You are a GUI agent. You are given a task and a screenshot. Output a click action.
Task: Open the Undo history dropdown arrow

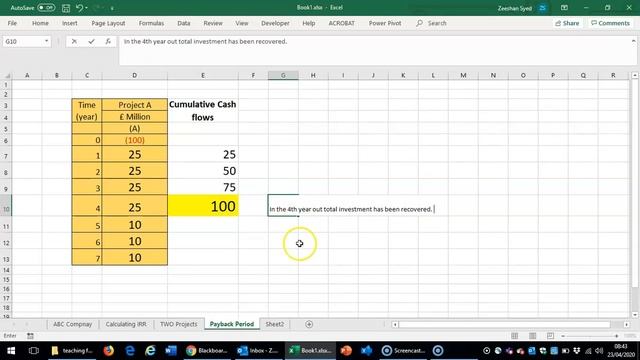tap(87, 8)
